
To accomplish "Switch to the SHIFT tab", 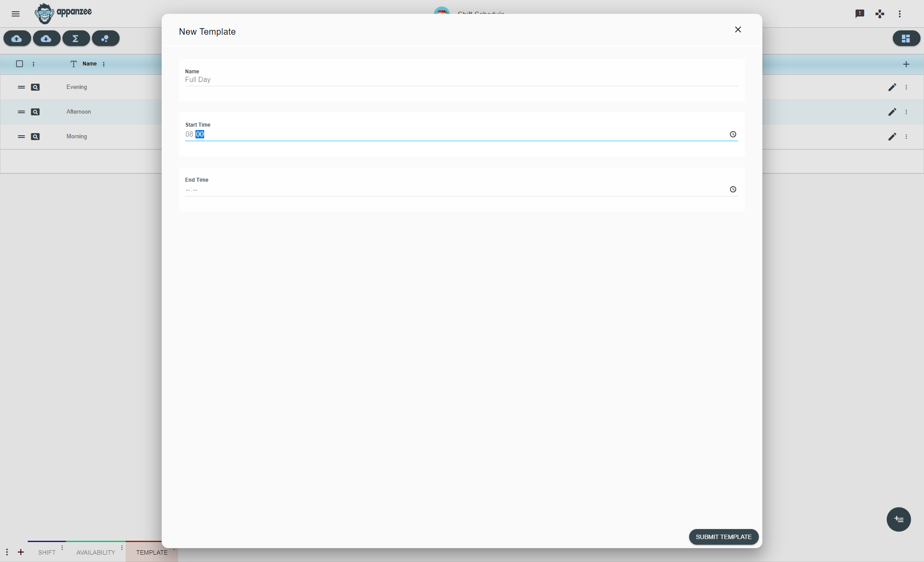I will click(47, 552).
